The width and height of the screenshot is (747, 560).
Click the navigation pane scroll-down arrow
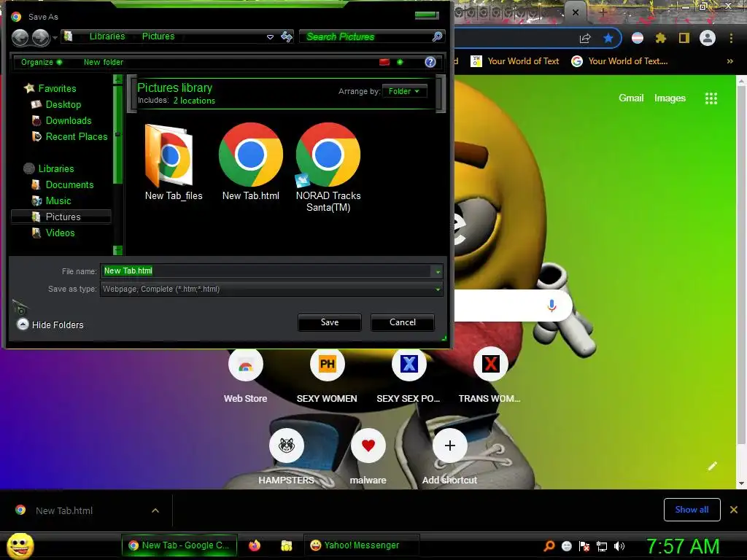[x=117, y=250]
